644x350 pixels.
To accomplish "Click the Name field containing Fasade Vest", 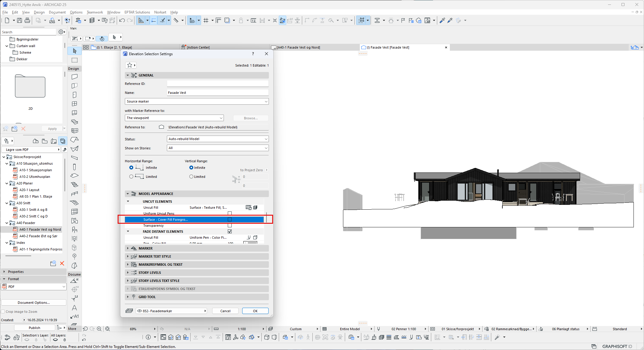I will click(218, 93).
